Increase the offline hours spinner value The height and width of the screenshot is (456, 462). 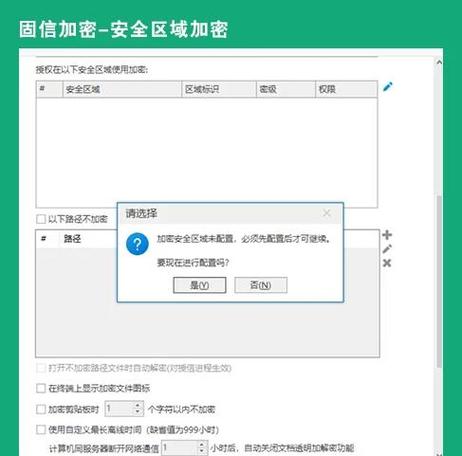pos(202,444)
